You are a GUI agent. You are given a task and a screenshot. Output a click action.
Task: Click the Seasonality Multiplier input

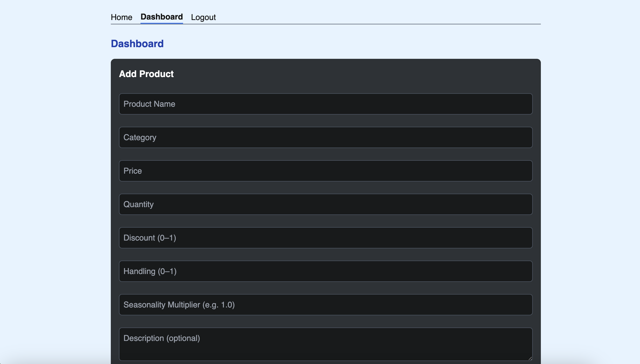click(325, 305)
